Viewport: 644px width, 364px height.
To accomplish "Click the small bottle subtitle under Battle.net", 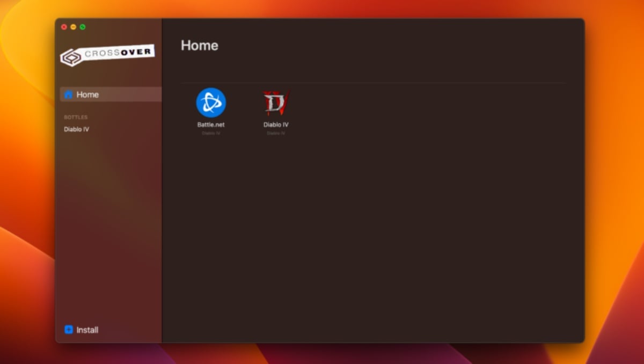I will point(211,133).
